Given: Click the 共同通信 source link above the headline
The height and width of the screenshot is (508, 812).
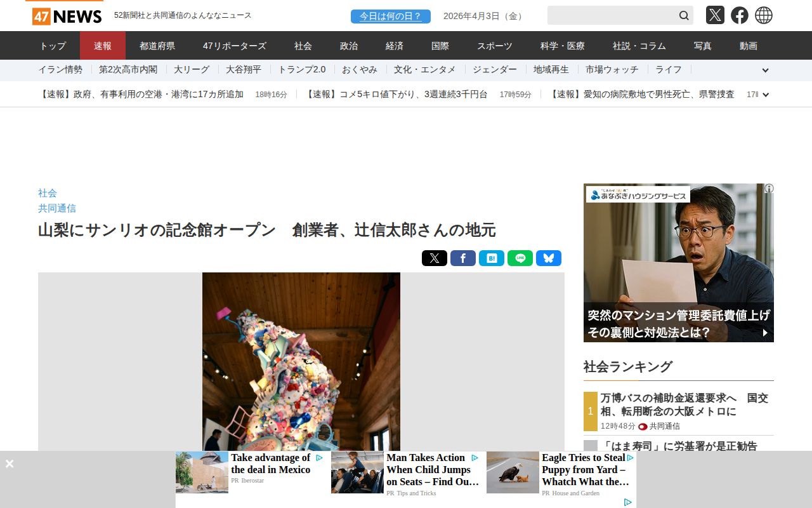Looking at the screenshot, I should coord(57,208).
